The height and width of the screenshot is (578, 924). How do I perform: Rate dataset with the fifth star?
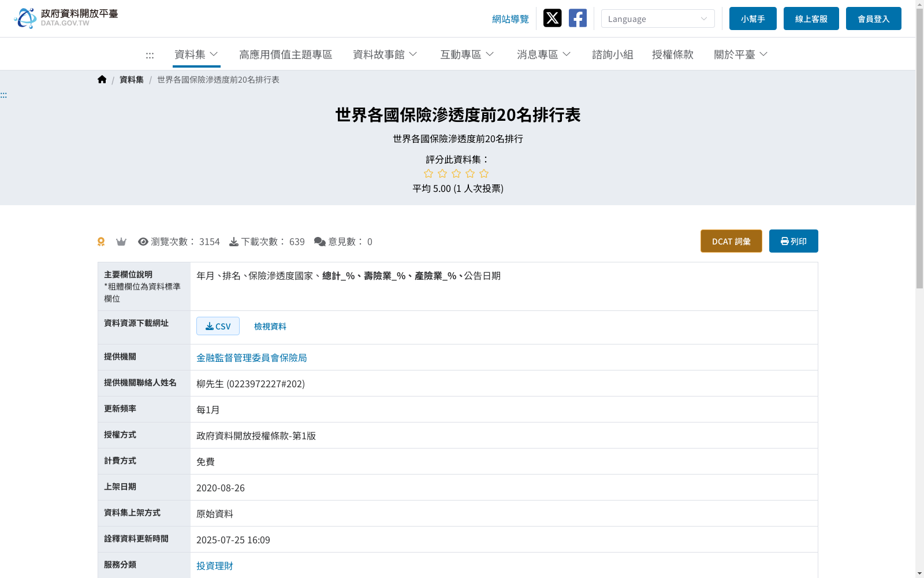(x=484, y=173)
